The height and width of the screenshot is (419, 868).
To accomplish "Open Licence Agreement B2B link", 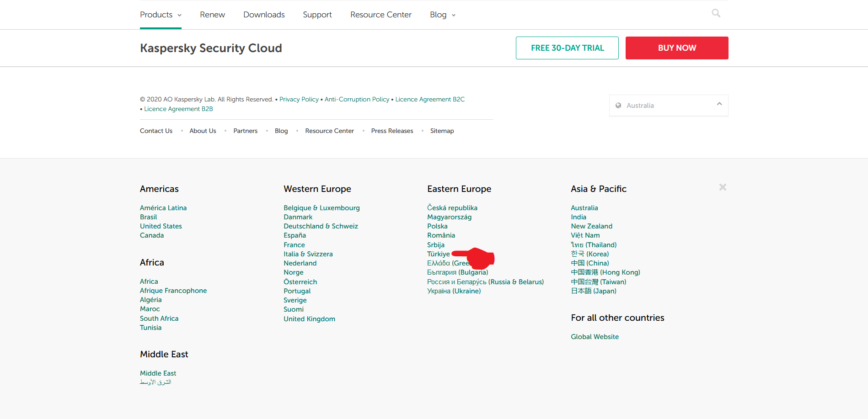I will pos(178,109).
